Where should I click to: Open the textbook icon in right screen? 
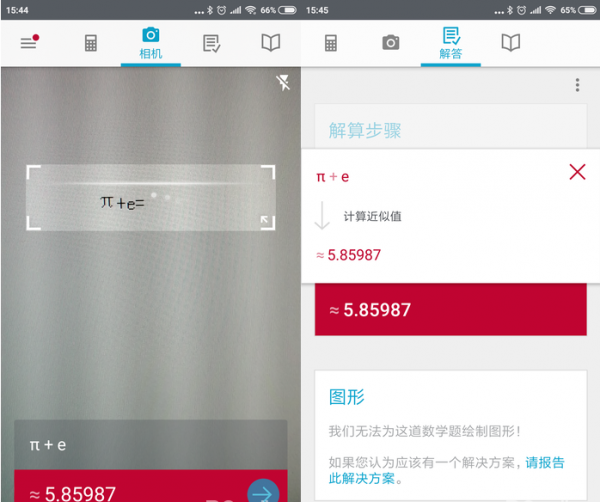pos(510,42)
